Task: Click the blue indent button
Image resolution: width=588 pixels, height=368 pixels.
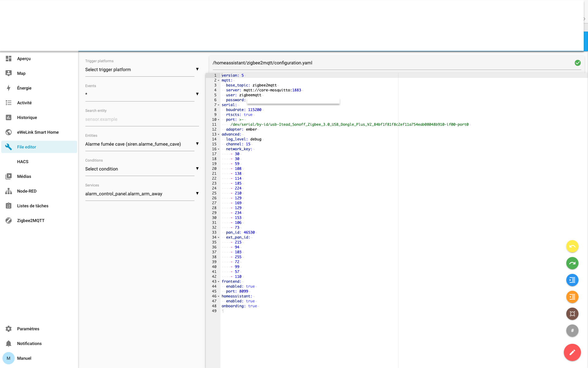Action: tap(572, 280)
